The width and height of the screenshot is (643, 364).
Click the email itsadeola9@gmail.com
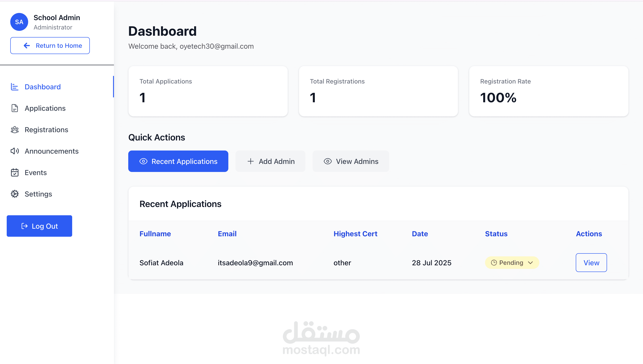coord(255,263)
